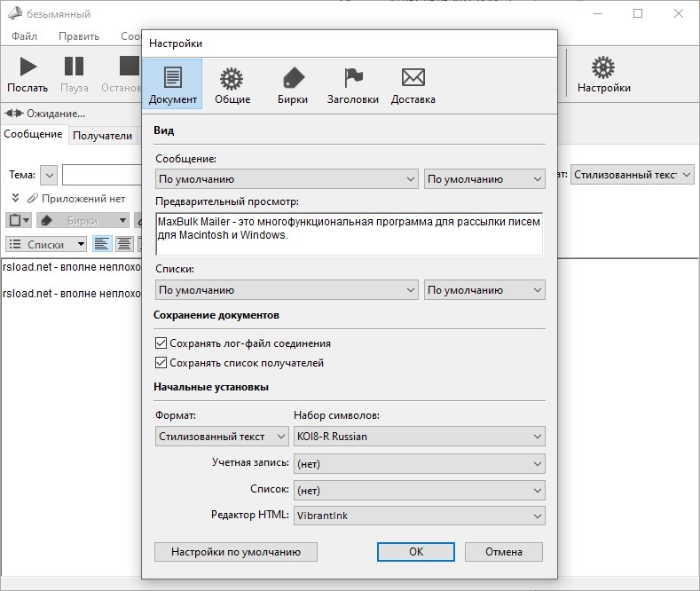This screenshot has height=591, width=700.
Task: Expand the double-chevron header toggle
Action: [x=15, y=198]
